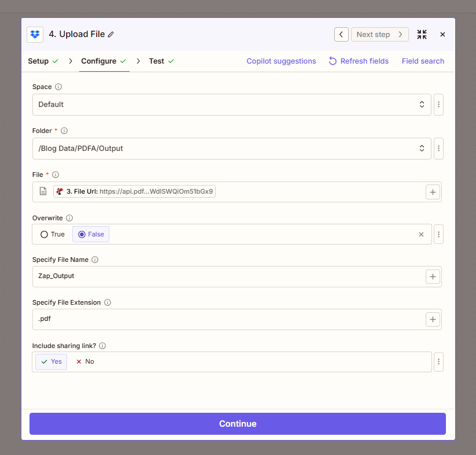Open three-dot menu beside Overwrite field
This screenshot has height=455, width=476.
pos(439,234)
